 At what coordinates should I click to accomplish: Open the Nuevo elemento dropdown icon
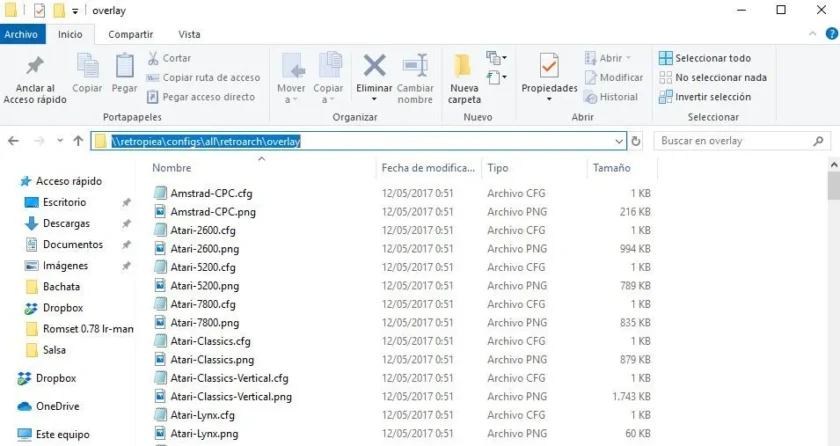tap(497, 57)
